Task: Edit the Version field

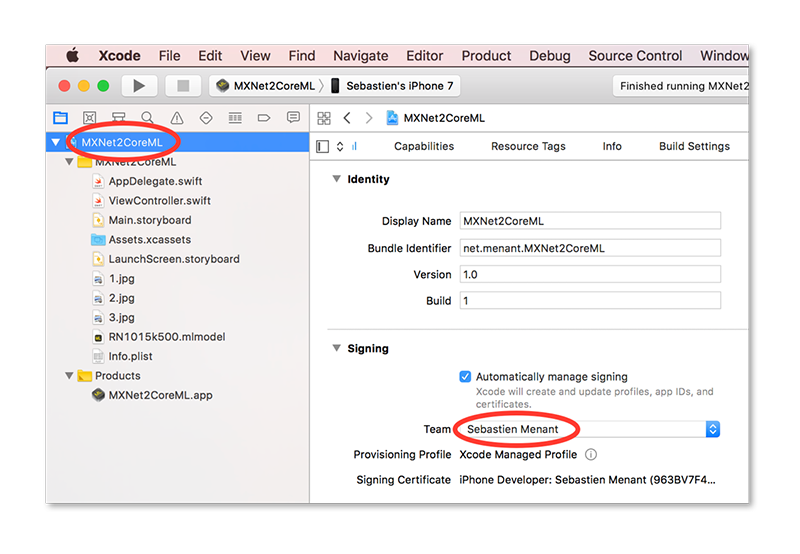Action: (590, 274)
